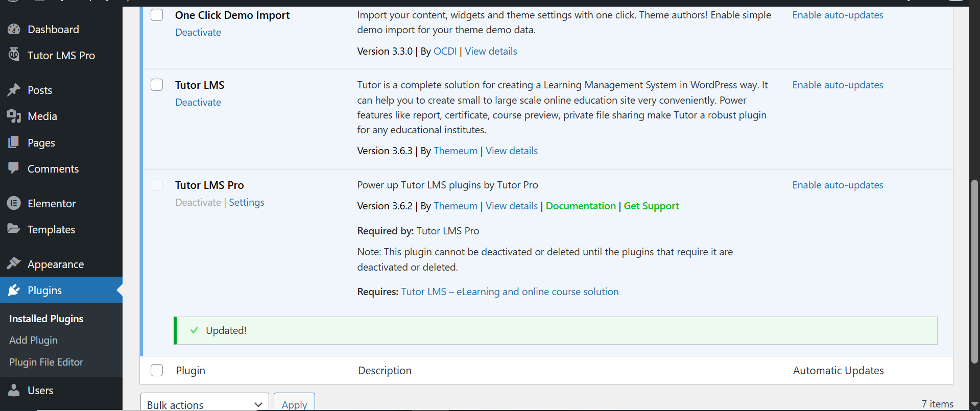
Task: Open the Dashboard gauge icon
Action: (14, 29)
